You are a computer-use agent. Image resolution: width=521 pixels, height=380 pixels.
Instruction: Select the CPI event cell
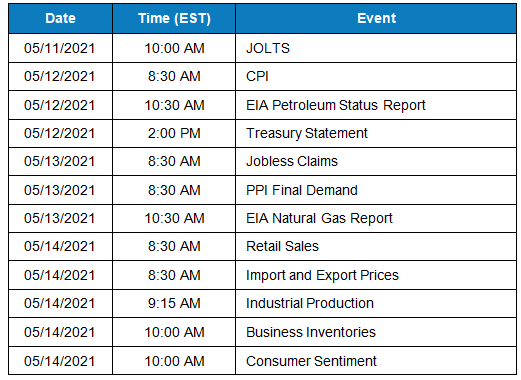point(376,76)
